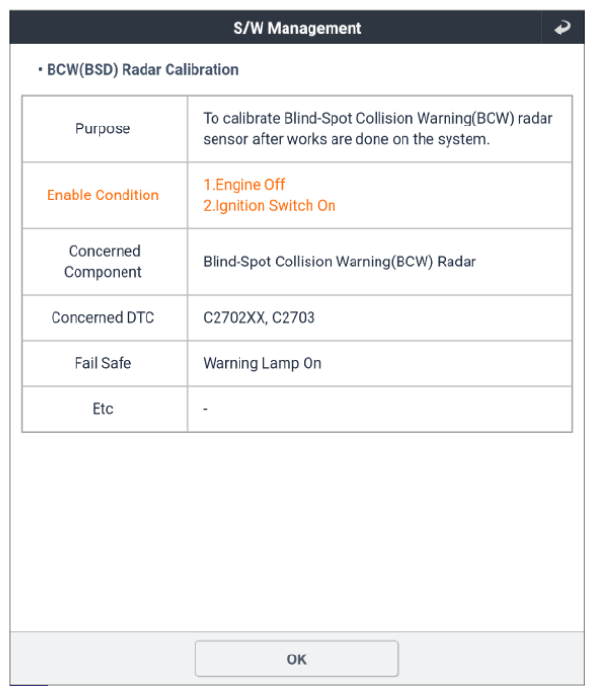
Task: Select the Fail Safe row label
Action: coord(103,363)
